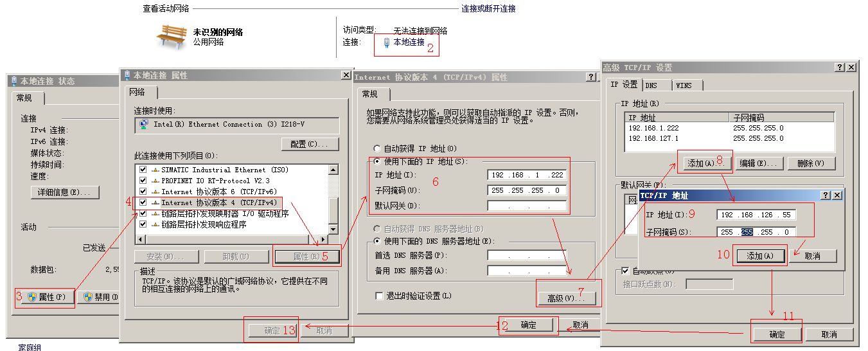Click 属性(R) button in 本地连接 属性
Screen dimensions: 868x351
click(x=306, y=256)
